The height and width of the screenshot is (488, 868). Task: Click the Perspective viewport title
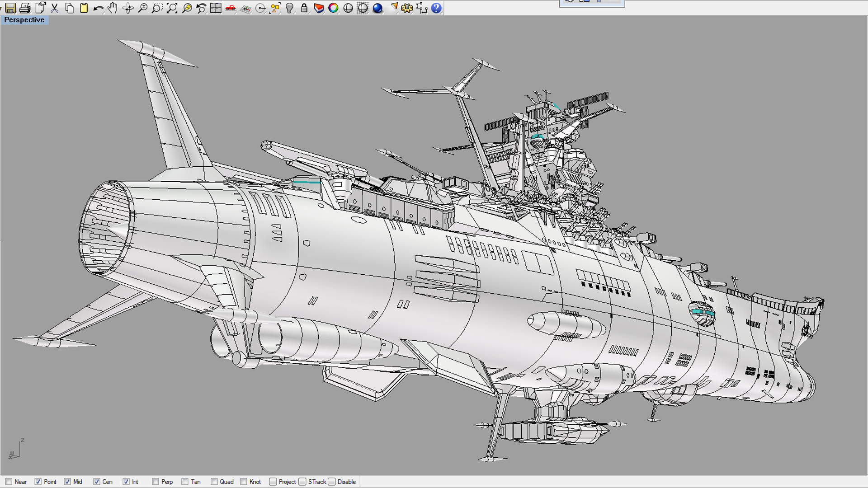[24, 20]
